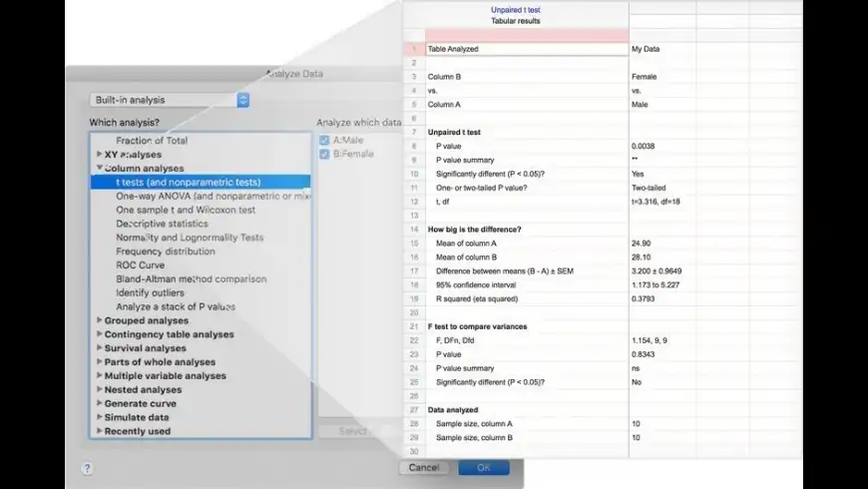This screenshot has width=868, height=489.
Task: Expand the Simulate data group
Action: [99, 417]
